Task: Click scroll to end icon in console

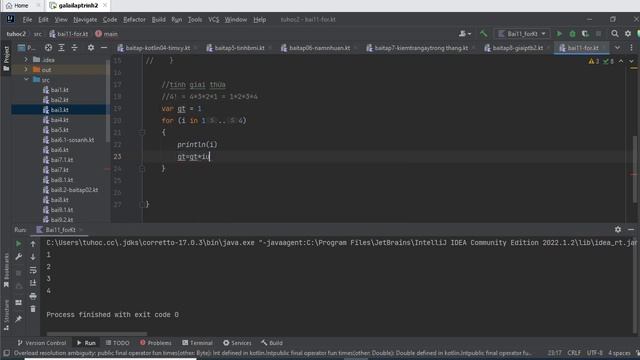Action: click(x=33, y=283)
